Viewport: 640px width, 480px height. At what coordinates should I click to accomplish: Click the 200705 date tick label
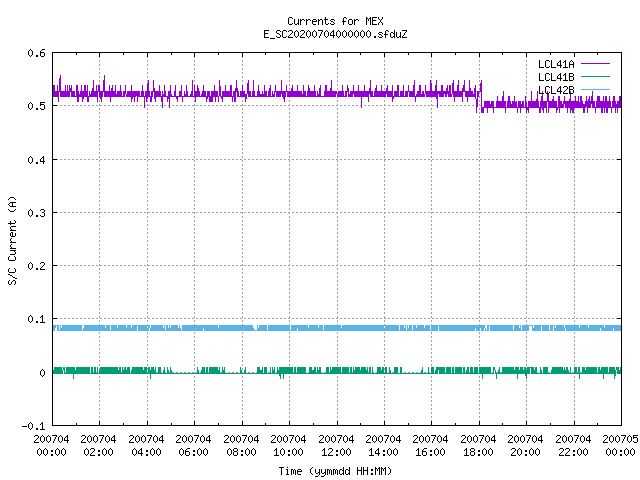coord(620,439)
